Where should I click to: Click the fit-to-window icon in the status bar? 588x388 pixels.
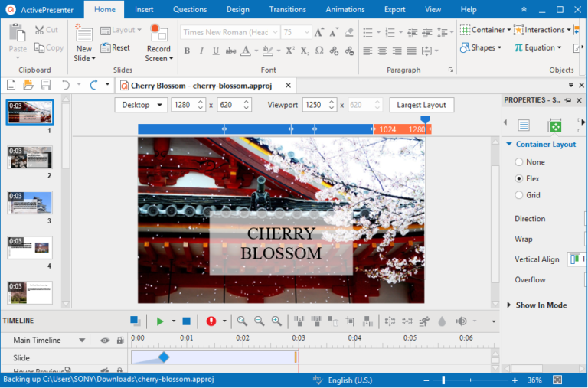[x=557, y=380]
